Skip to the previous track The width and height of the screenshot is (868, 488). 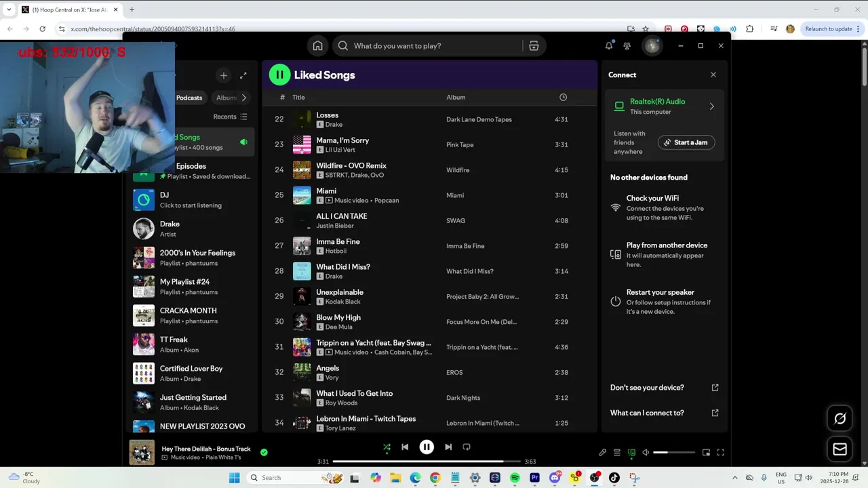pyautogui.click(x=405, y=447)
